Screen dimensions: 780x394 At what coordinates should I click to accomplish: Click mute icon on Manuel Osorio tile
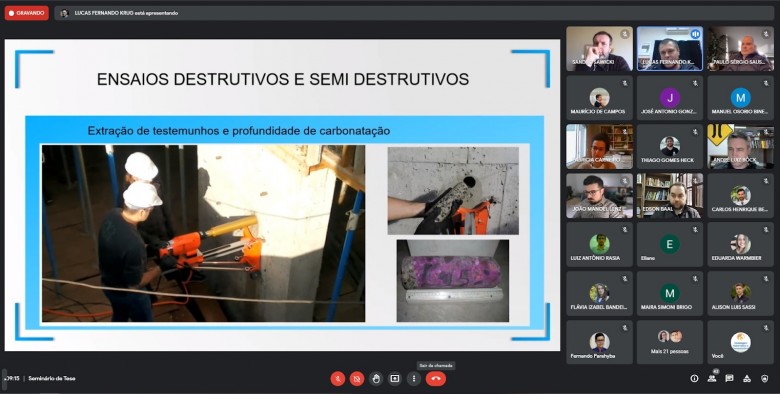[766, 83]
